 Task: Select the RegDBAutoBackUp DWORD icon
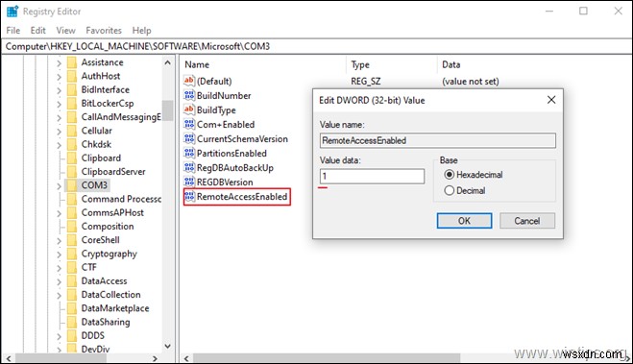(x=189, y=167)
